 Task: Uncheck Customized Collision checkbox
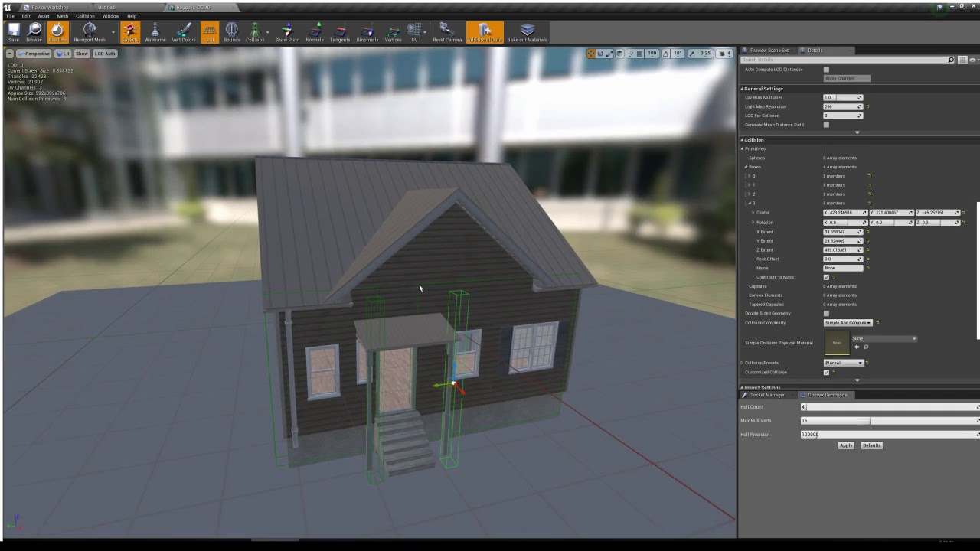pos(826,373)
